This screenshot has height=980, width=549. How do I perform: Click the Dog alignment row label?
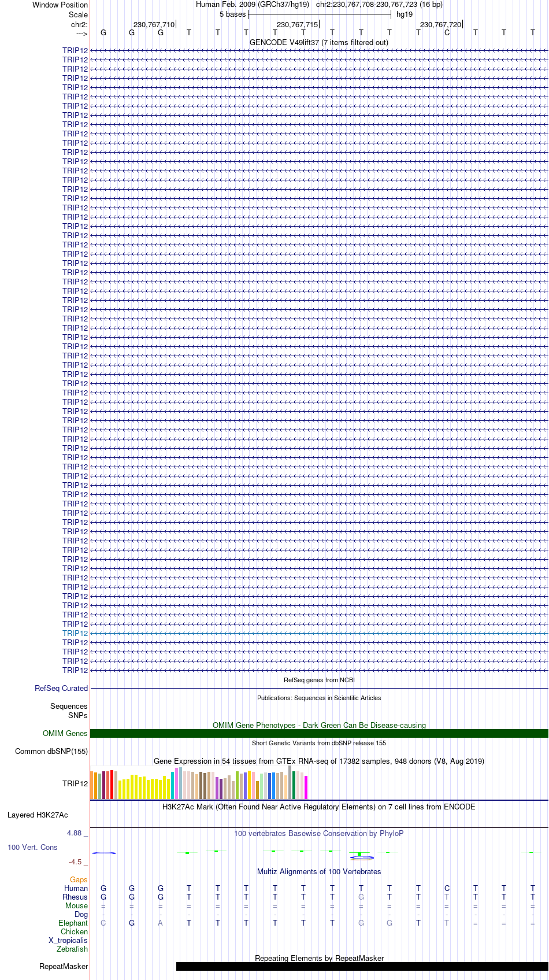81,915
